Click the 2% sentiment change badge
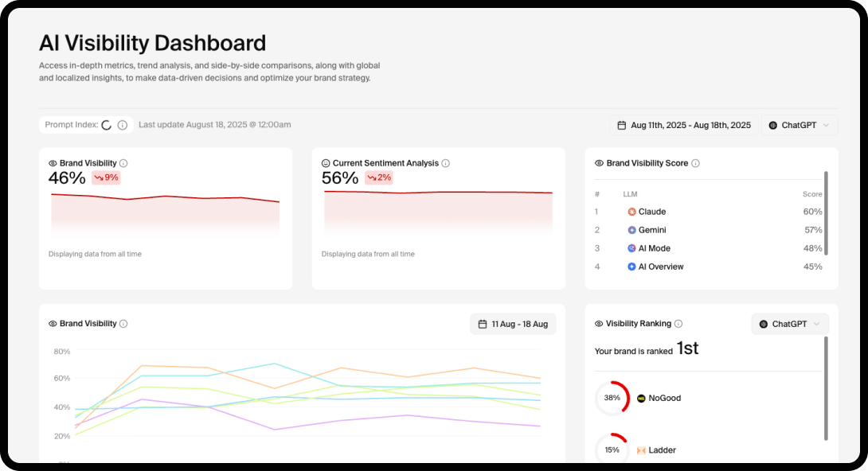This screenshot has width=868, height=471. [x=379, y=177]
